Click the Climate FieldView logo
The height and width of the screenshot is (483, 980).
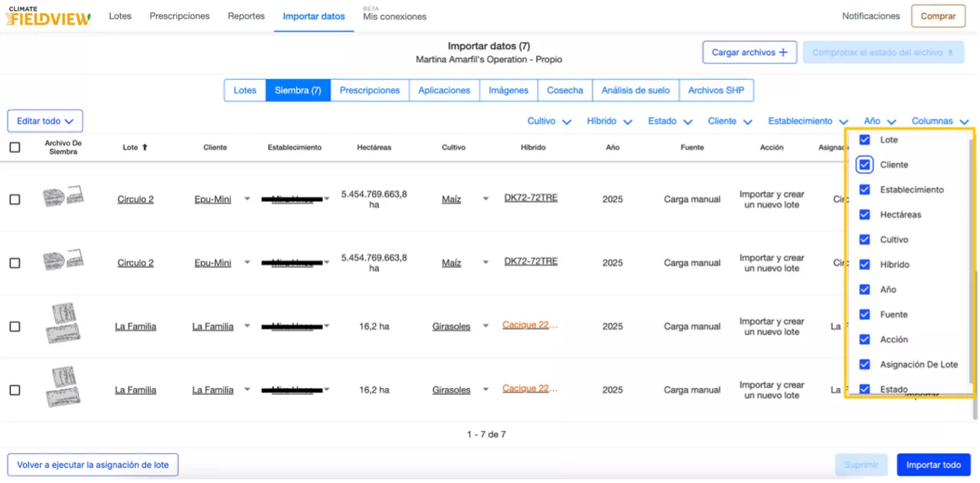coord(49,16)
